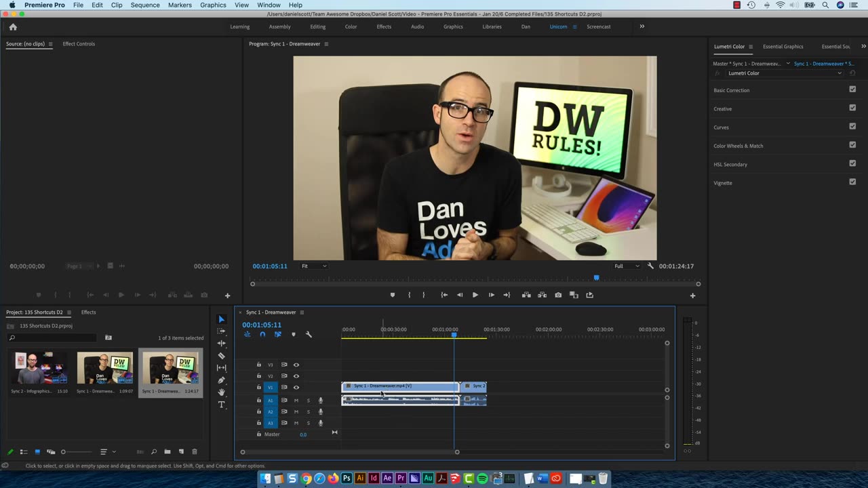Select Sync 2 - Infographics thumbnail
Viewport: 868px width, 488px height.
(x=39, y=367)
